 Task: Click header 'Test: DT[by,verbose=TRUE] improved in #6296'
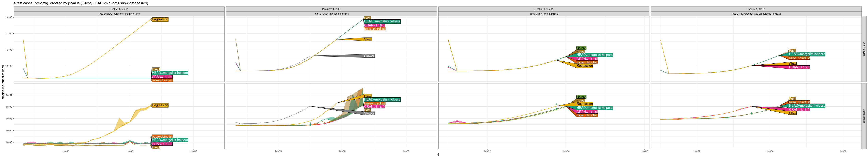click(756, 14)
